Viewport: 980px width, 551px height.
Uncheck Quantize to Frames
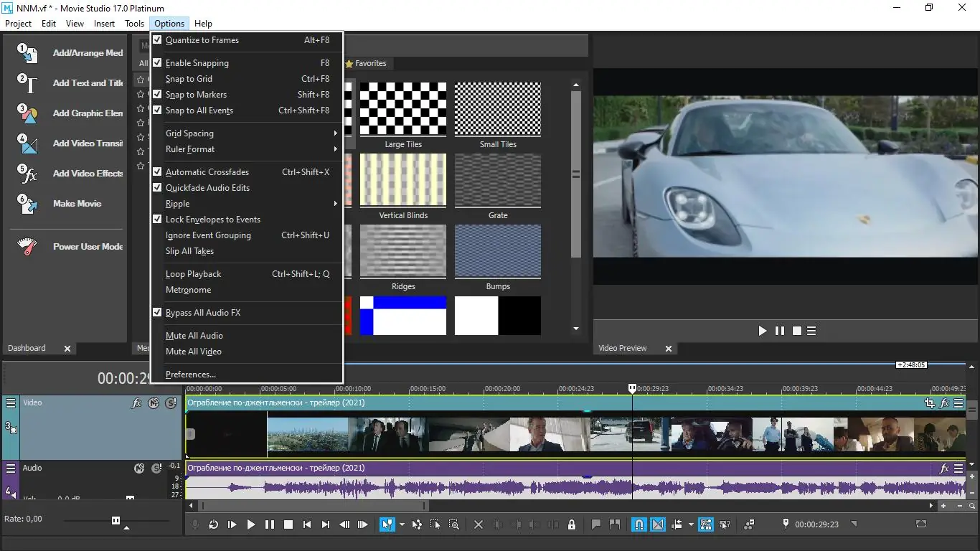click(202, 40)
